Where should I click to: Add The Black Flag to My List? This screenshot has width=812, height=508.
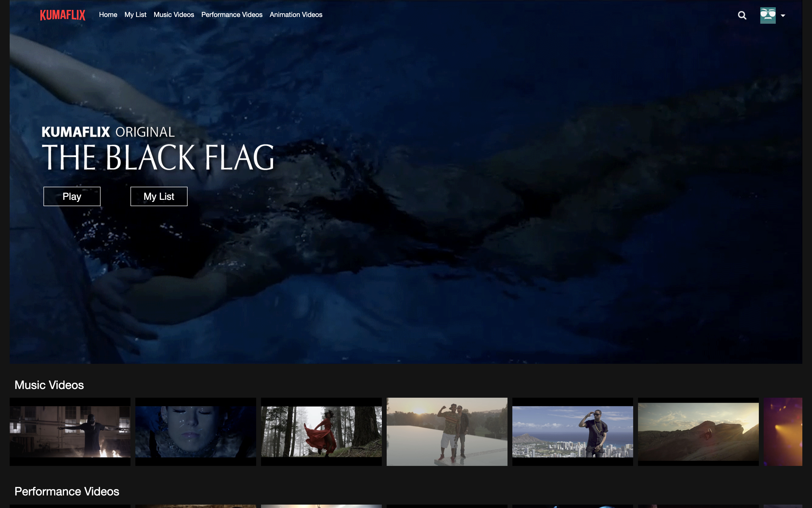pos(159,196)
